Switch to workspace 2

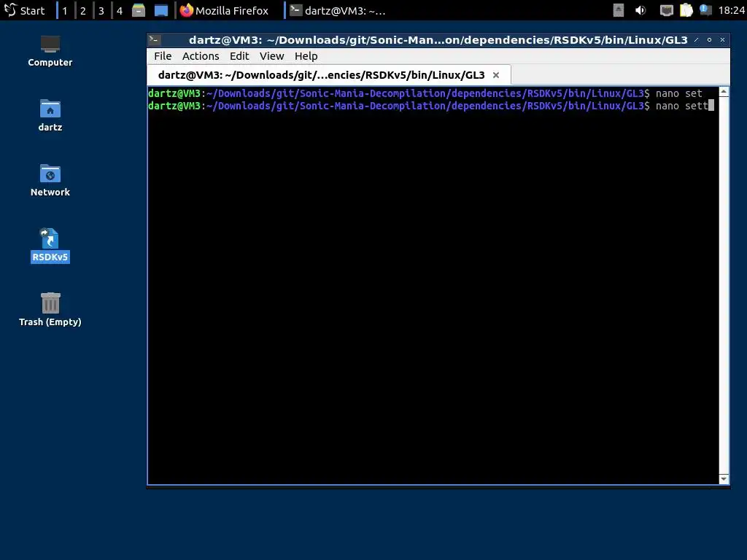pyautogui.click(x=83, y=10)
